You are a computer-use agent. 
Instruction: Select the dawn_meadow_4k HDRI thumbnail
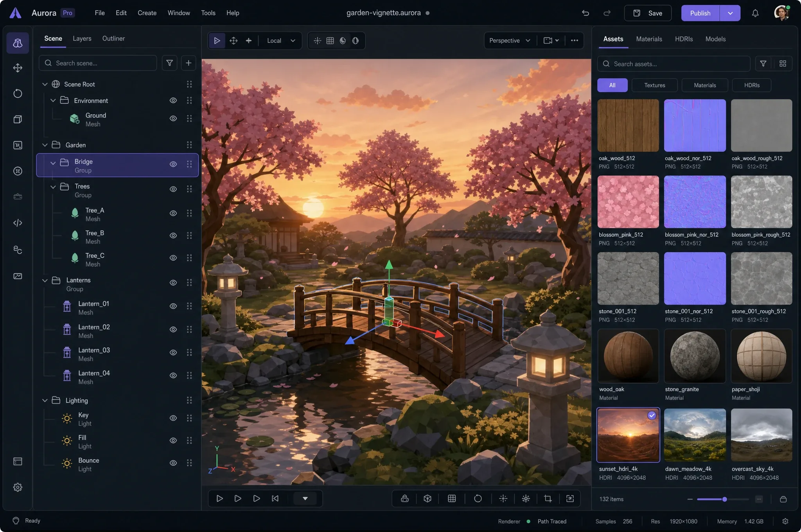[695, 435]
